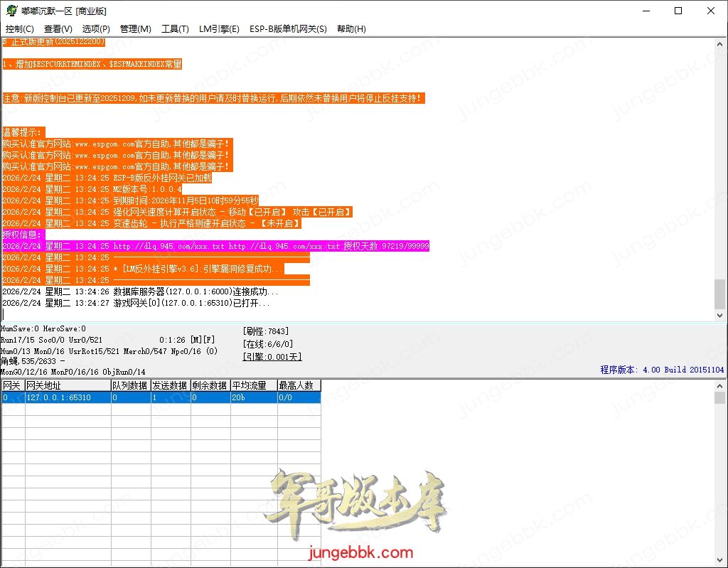
Task: Click the 平均流量 column header
Action: [253, 385]
